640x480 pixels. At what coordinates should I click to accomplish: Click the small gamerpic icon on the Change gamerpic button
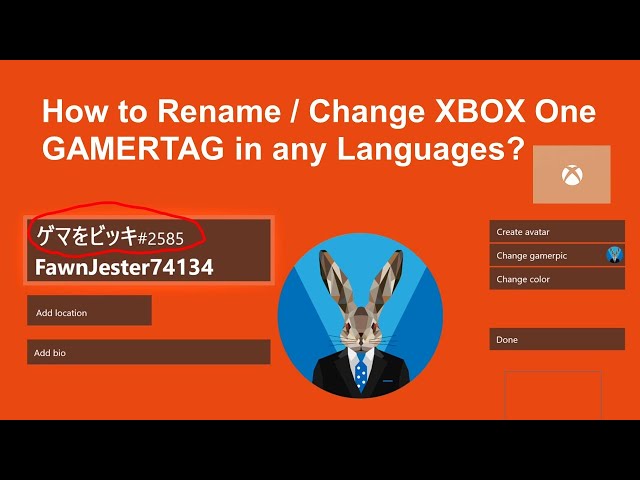pyautogui.click(x=615, y=255)
